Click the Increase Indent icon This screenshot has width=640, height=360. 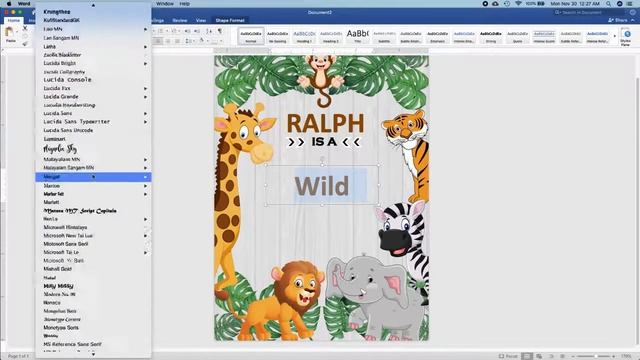pyautogui.click(x=197, y=31)
